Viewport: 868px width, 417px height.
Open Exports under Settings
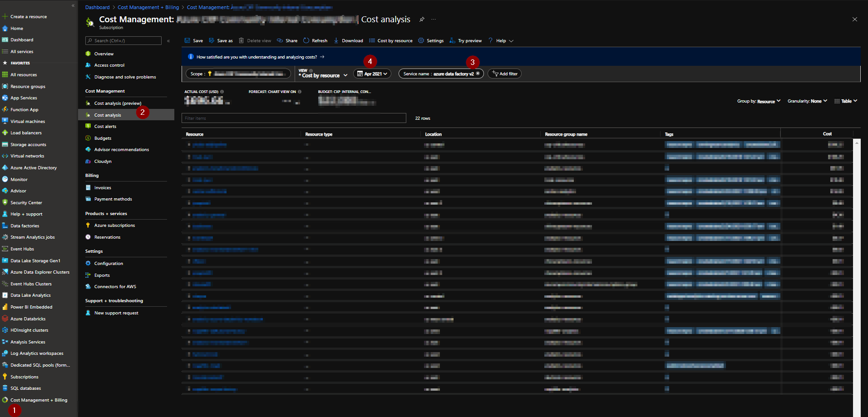[x=102, y=275]
